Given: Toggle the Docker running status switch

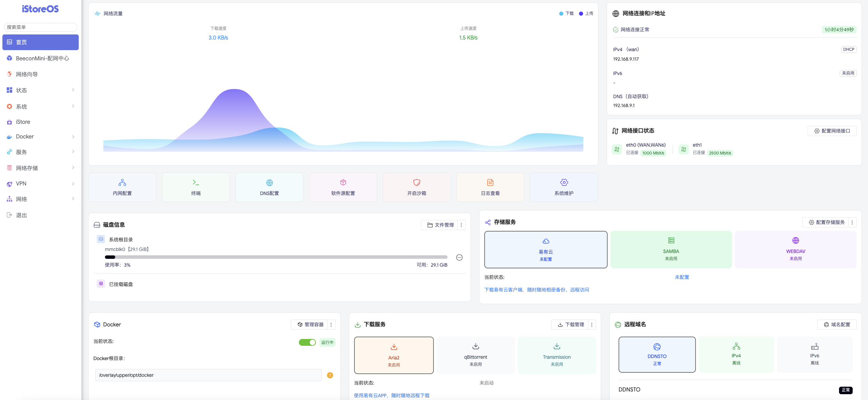Looking at the screenshot, I should [x=307, y=342].
